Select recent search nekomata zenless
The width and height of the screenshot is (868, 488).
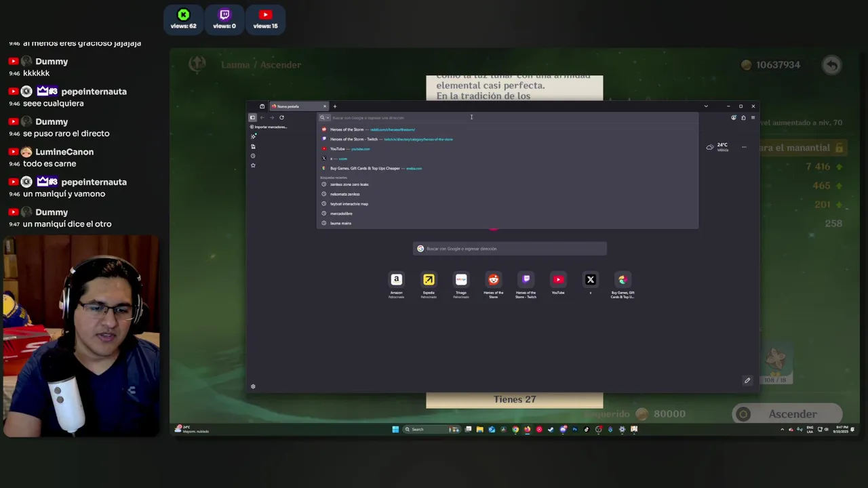(x=507, y=194)
